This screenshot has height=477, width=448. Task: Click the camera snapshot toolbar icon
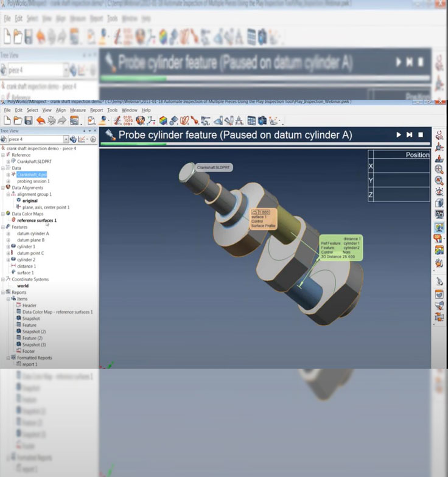(x=262, y=120)
